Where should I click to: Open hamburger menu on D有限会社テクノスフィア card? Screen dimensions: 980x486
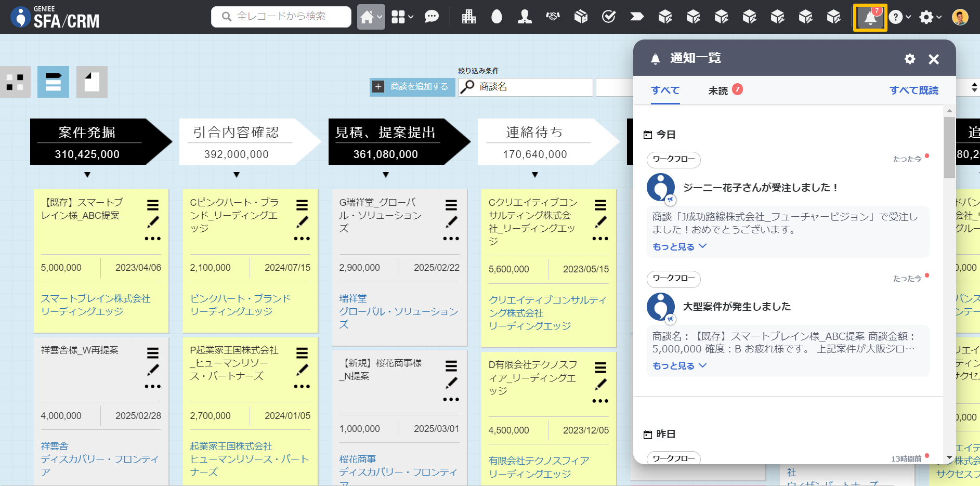tap(600, 367)
